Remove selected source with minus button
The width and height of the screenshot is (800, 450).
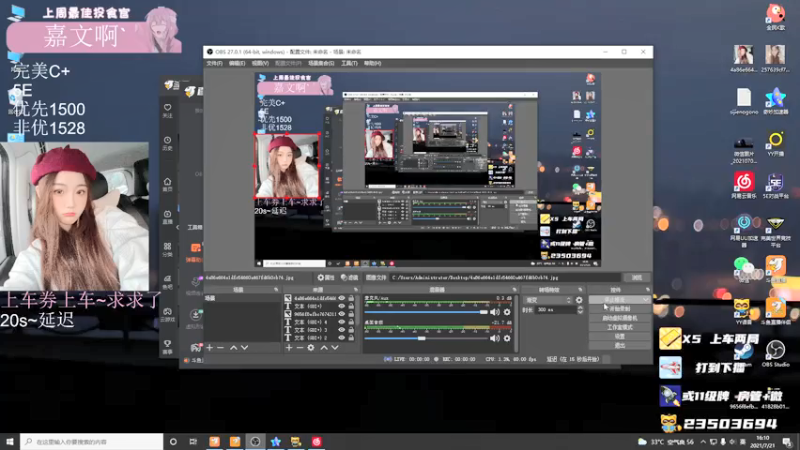[x=299, y=347]
